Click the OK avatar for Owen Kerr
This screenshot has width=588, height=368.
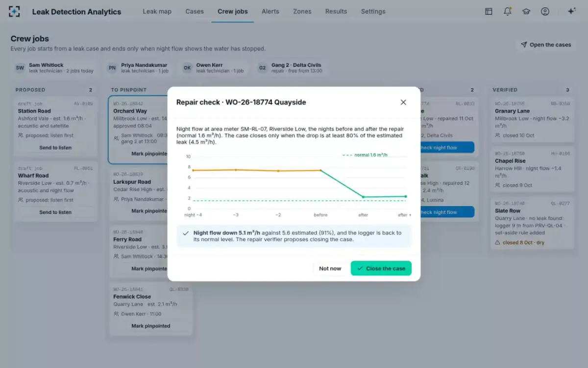pos(187,68)
